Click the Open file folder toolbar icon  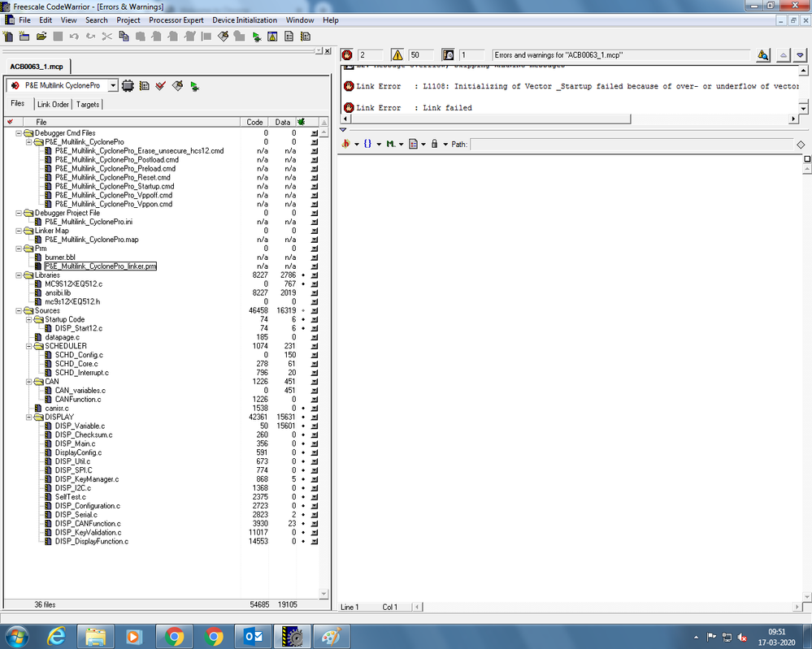point(41,37)
